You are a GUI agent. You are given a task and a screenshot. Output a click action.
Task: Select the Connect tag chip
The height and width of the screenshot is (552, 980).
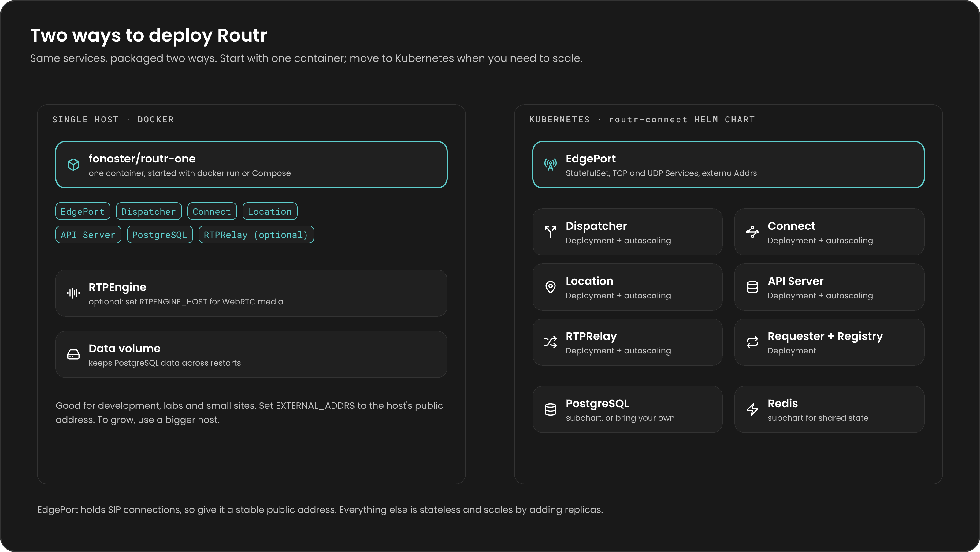(212, 211)
